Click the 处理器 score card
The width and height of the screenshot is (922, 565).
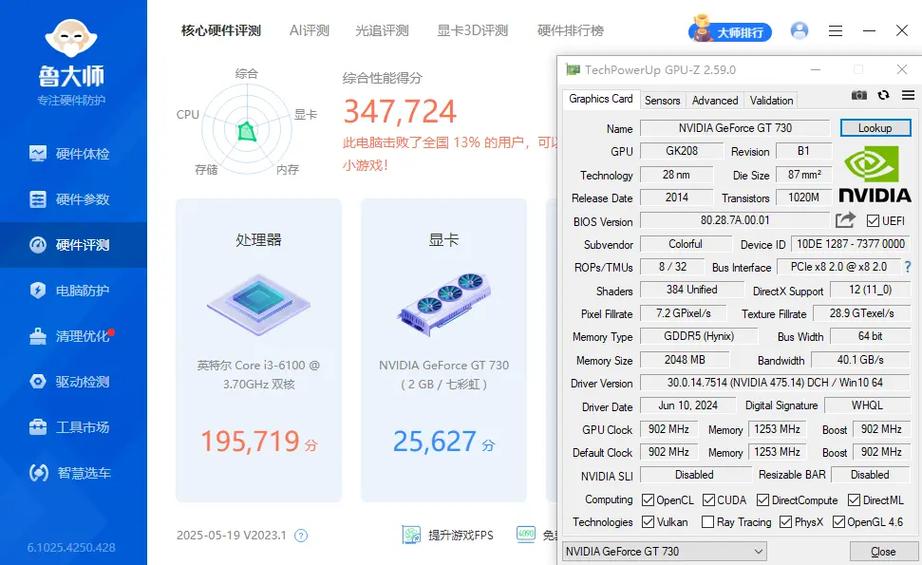click(x=258, y=350)
